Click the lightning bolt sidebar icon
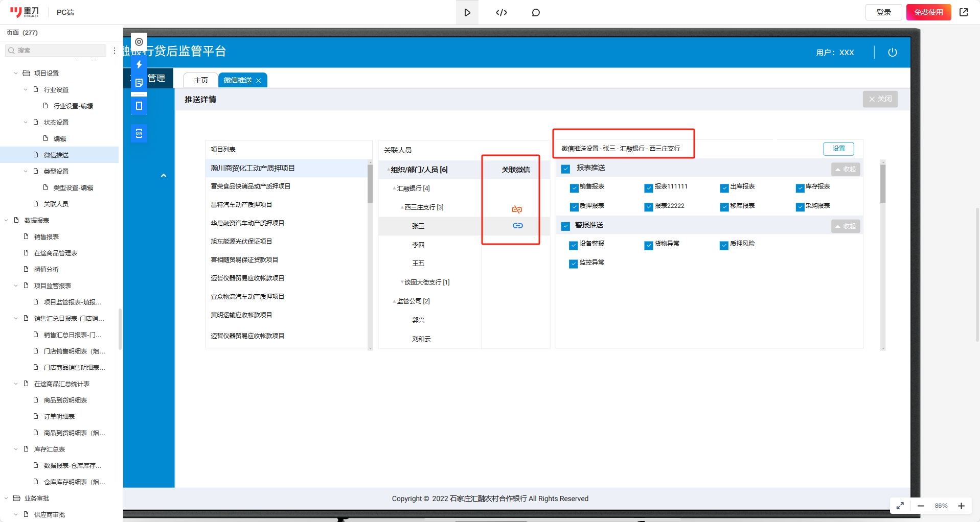 [x=139, y=64]
